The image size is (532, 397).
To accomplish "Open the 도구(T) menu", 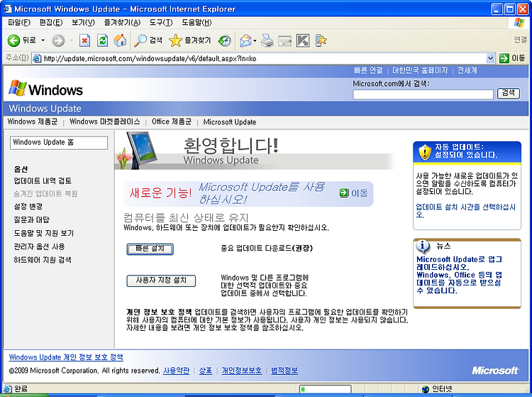I will click(x=161, y=23).
